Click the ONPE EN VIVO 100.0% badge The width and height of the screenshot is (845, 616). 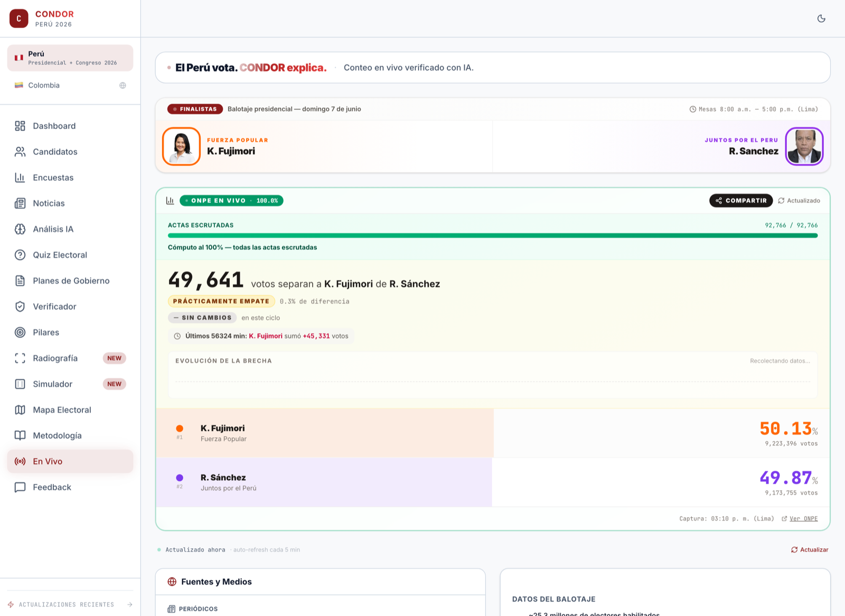click(231, 201)
